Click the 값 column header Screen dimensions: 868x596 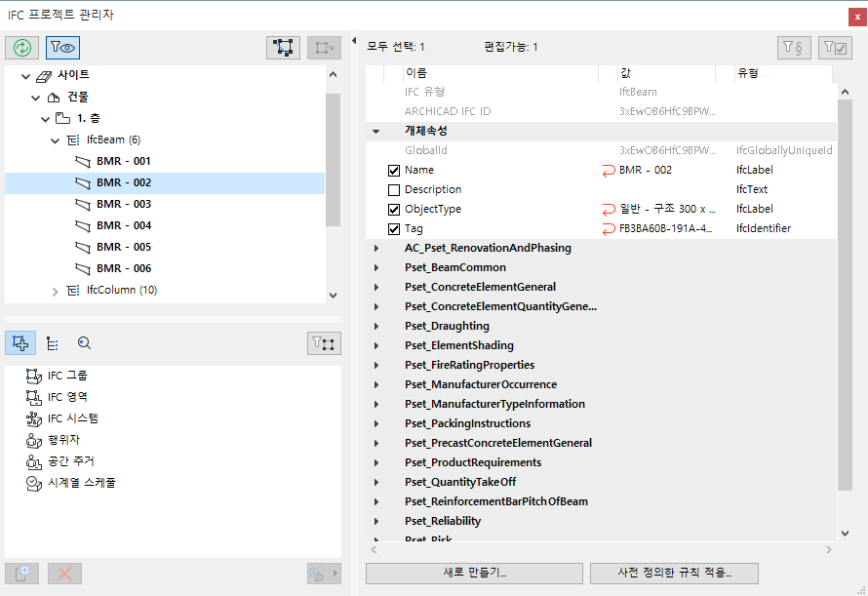click(666, 73)
